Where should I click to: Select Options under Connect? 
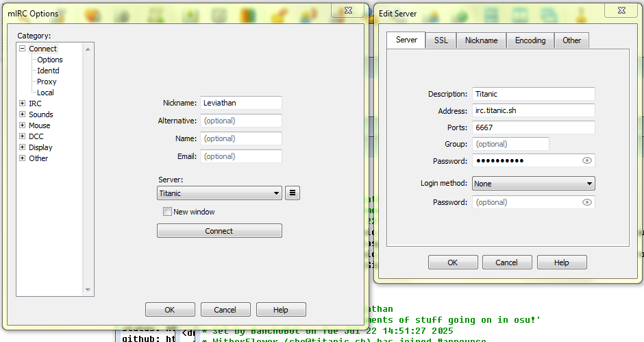50,60
